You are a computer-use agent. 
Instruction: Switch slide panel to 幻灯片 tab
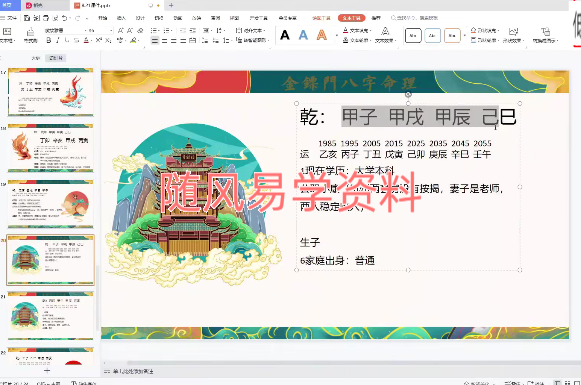pos(56,58)
